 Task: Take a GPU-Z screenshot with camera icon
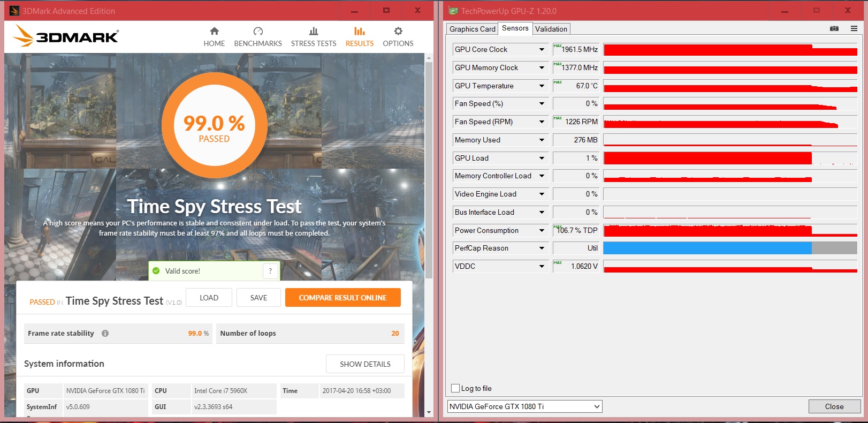pos(834,28)
